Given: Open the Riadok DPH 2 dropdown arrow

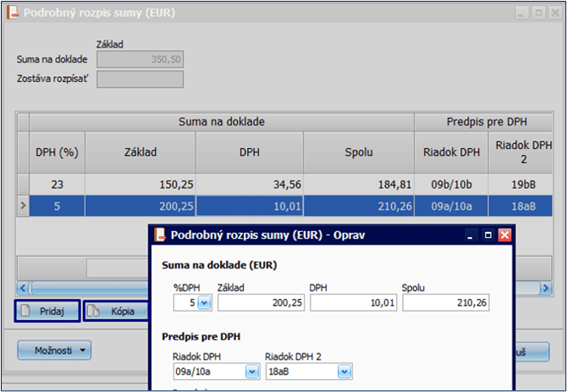Looking at the screenshot, I should tap(344, 372).
